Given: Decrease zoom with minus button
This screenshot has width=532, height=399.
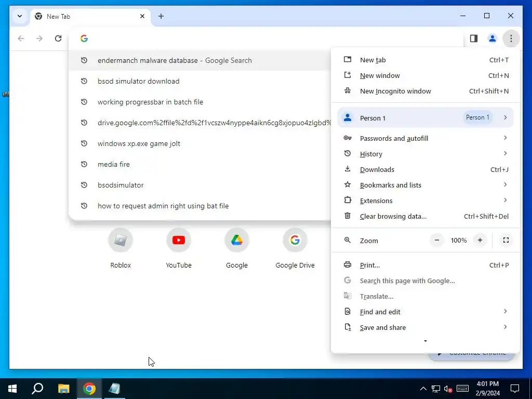Looking at the screenshot, I should [x=437, y=240].
